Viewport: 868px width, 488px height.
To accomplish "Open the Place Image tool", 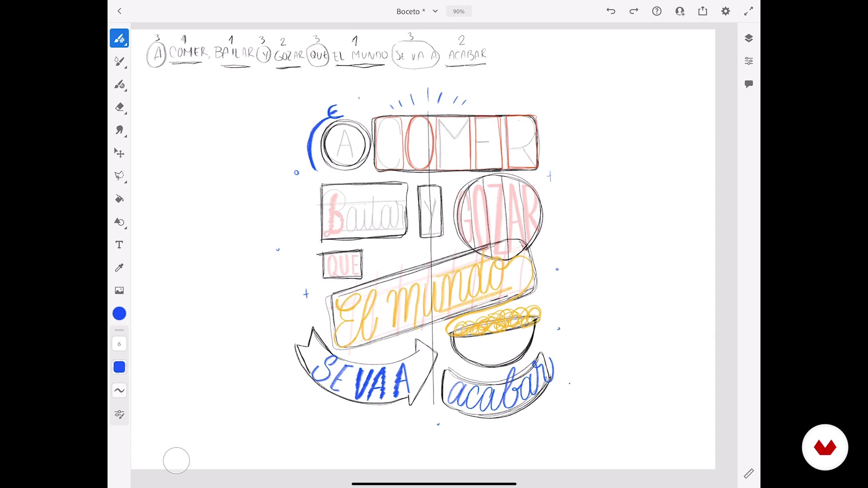I will click(x=119, y=291).
